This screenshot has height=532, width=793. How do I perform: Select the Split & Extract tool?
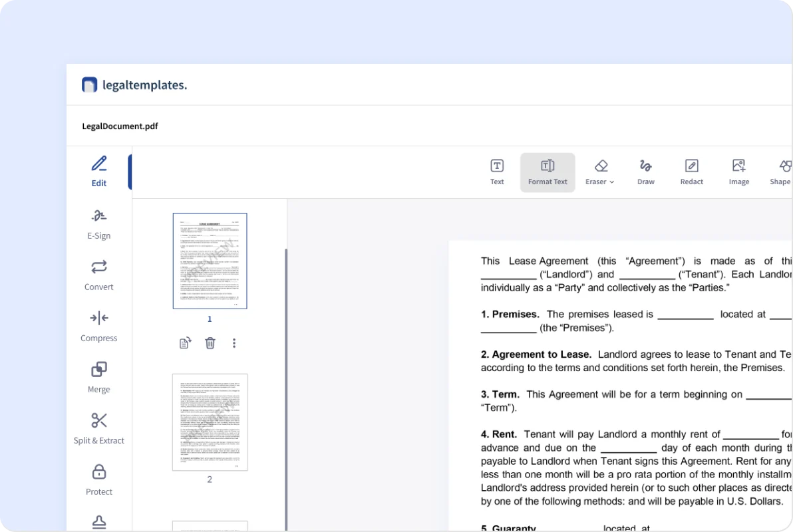(98, 429)
